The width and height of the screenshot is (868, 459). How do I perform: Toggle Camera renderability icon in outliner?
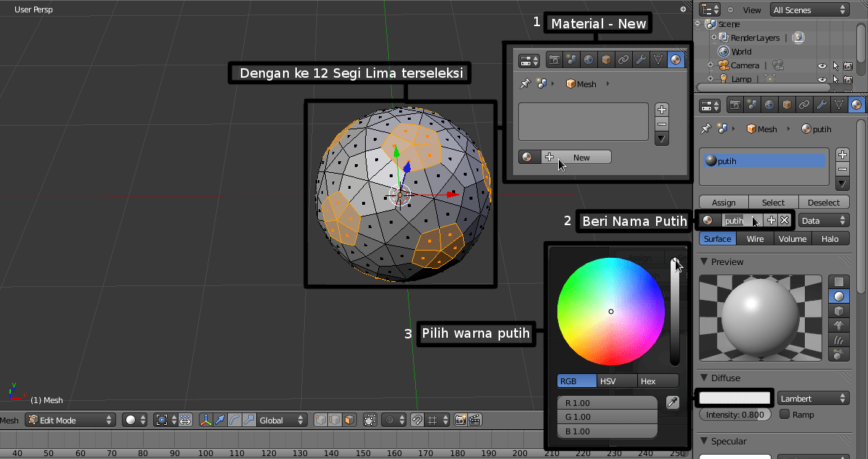pos(848,66)
